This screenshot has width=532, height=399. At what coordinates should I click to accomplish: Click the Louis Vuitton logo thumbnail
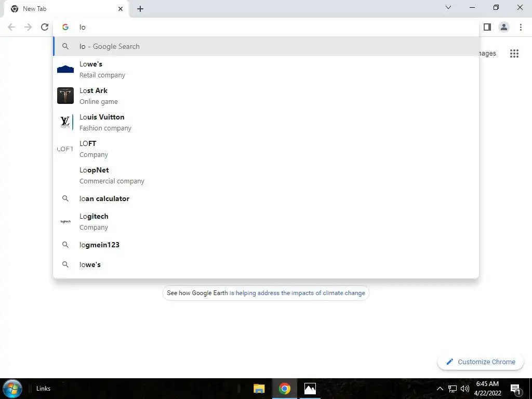click(65, 122)
